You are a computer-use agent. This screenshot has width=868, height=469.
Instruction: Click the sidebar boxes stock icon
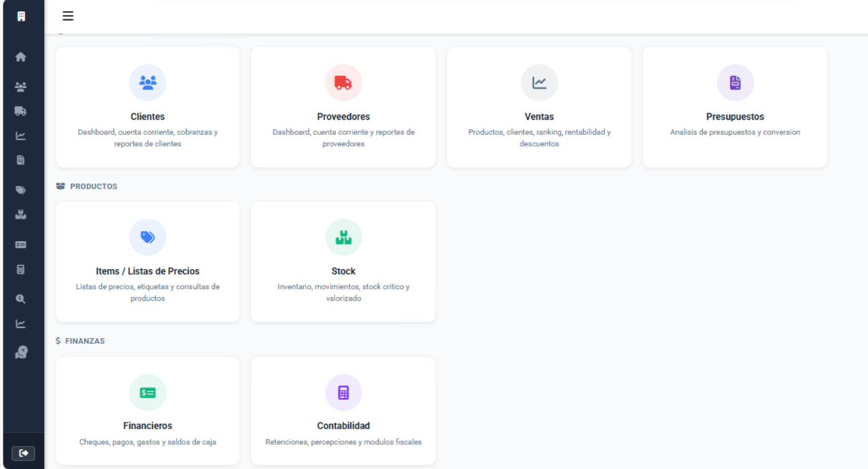[21, 215]
